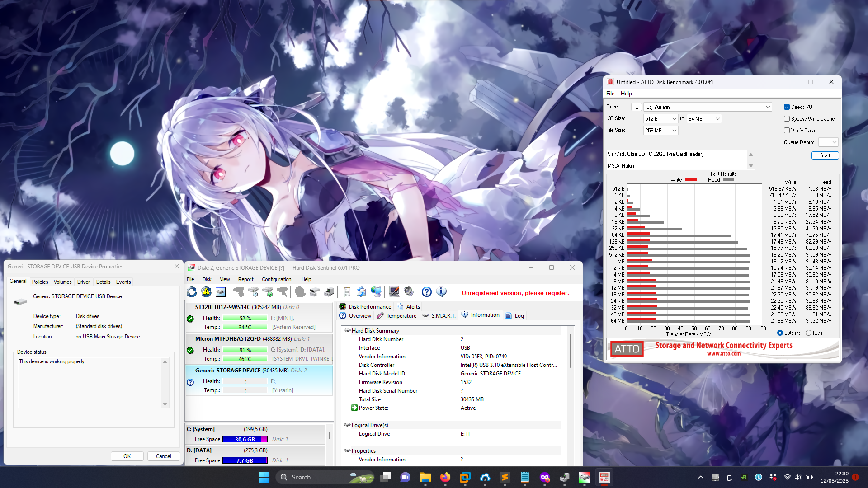Open the Report menu in Hard Disk Sentinel

point(246,279)
